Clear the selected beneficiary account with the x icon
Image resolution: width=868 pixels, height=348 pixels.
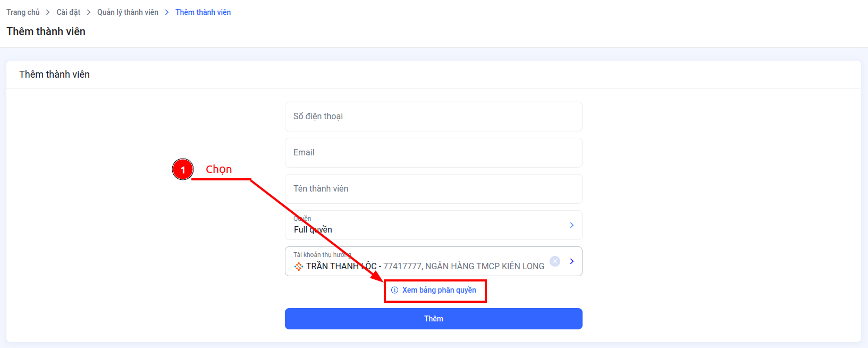(555, 261)
